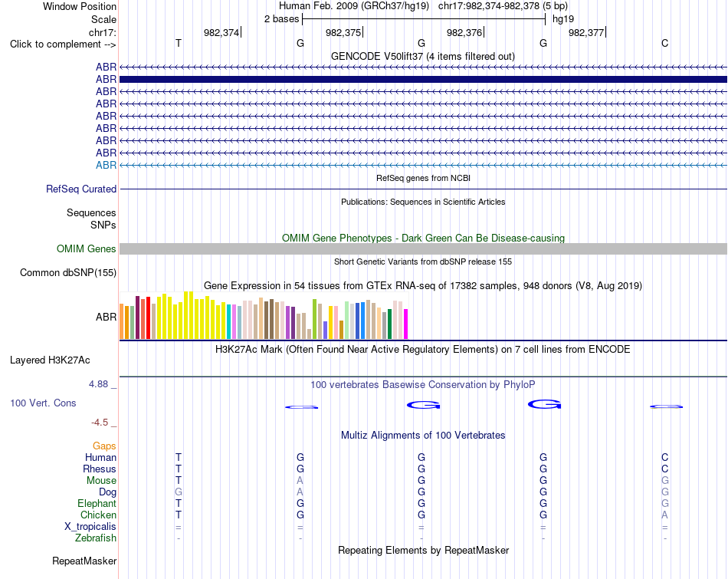This screenshot has height=579, width=728.
Task: Click the OMIM Genes label
Action: tap(86, 248)
